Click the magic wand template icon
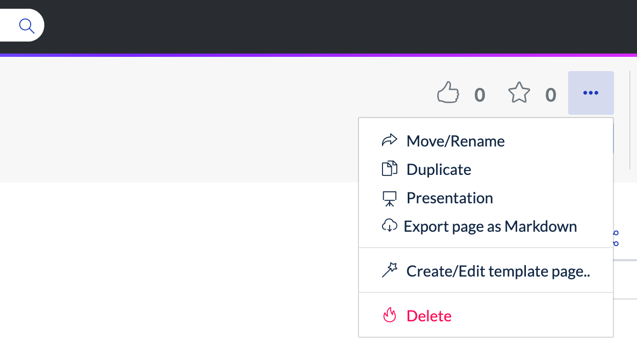 click(x=389, y=271)
